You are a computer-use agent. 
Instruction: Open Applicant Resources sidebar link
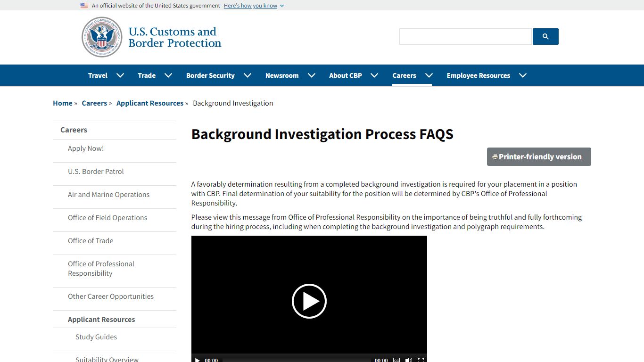coord(101,320)
